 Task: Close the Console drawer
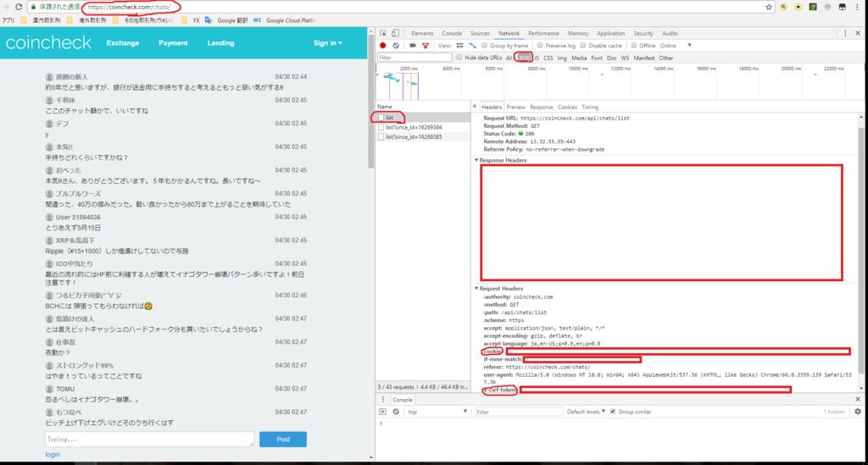click(x=858, y=399)
